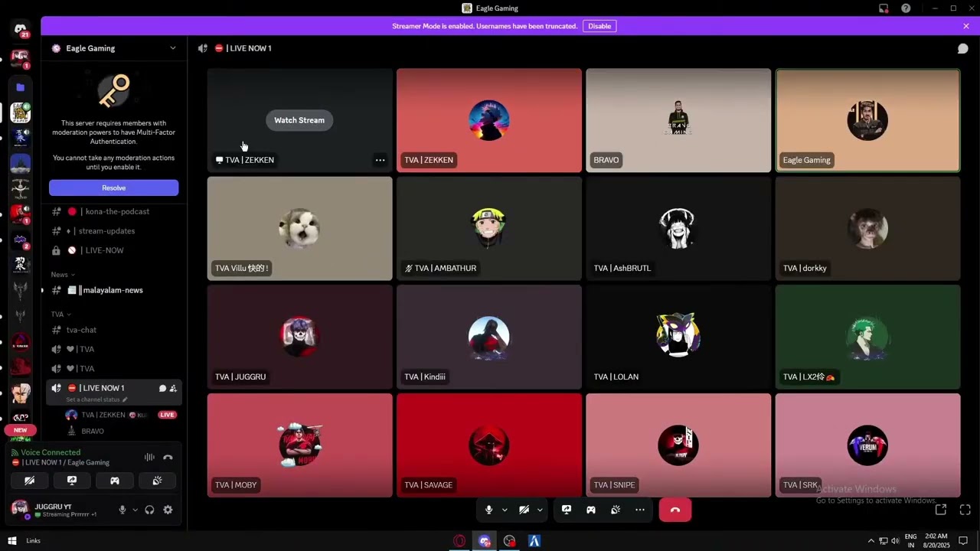Select the TVA | SNIPE participant tile

coord(678,445)
